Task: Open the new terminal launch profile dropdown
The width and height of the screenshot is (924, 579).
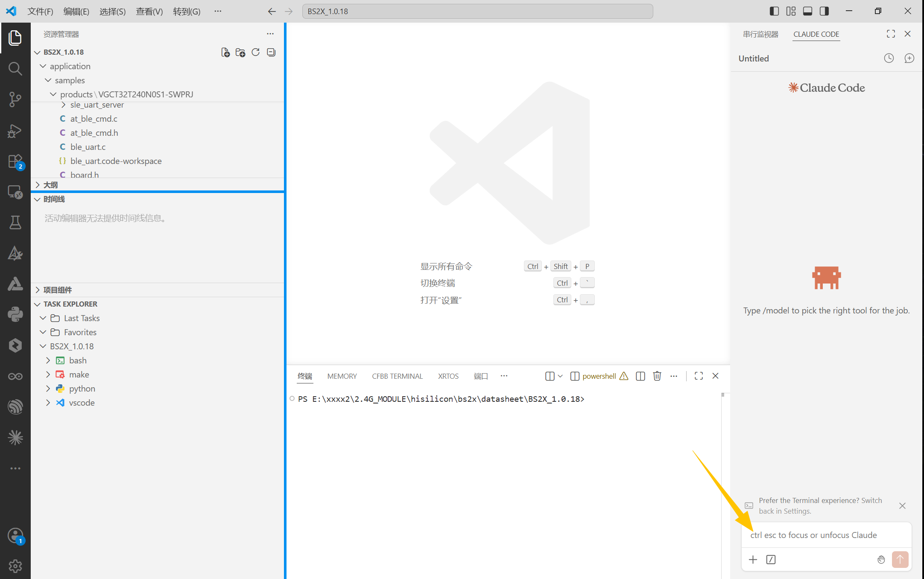Action: point(560,376)
